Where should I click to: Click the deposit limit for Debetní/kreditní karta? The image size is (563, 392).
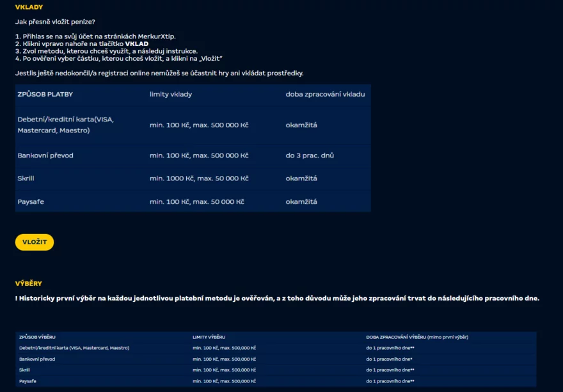[199, 125]
